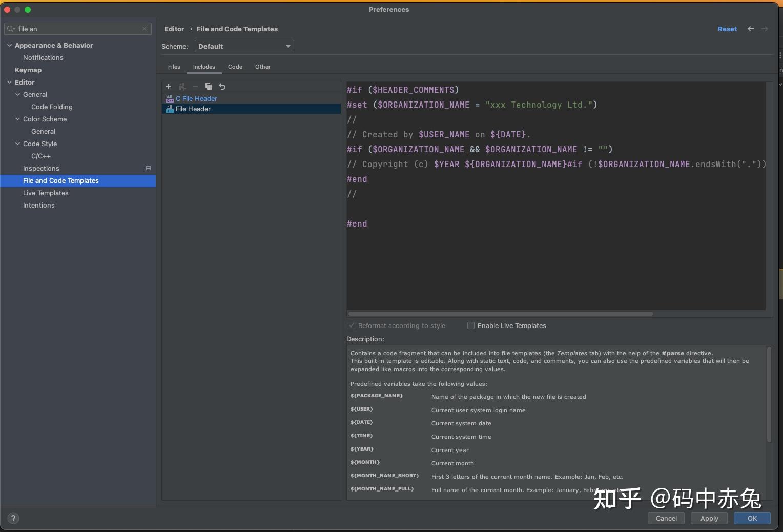Switch to the Files tab

(174, 67)
